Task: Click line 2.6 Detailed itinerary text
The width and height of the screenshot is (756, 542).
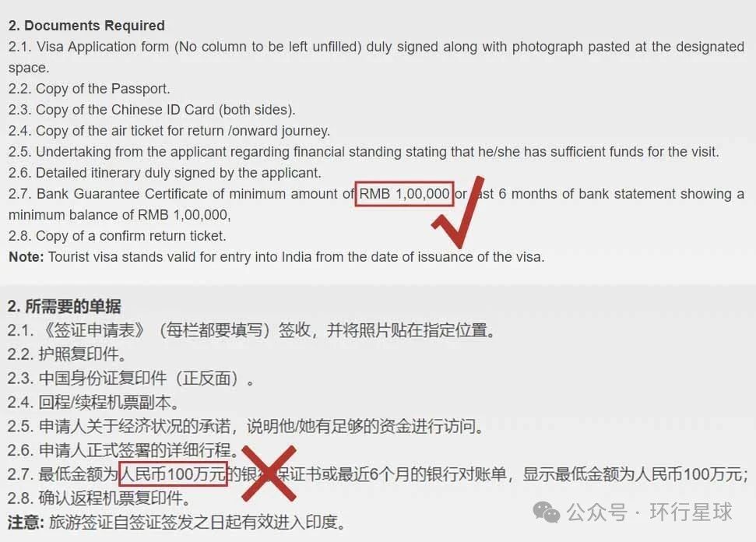Action: coord(164,173)
